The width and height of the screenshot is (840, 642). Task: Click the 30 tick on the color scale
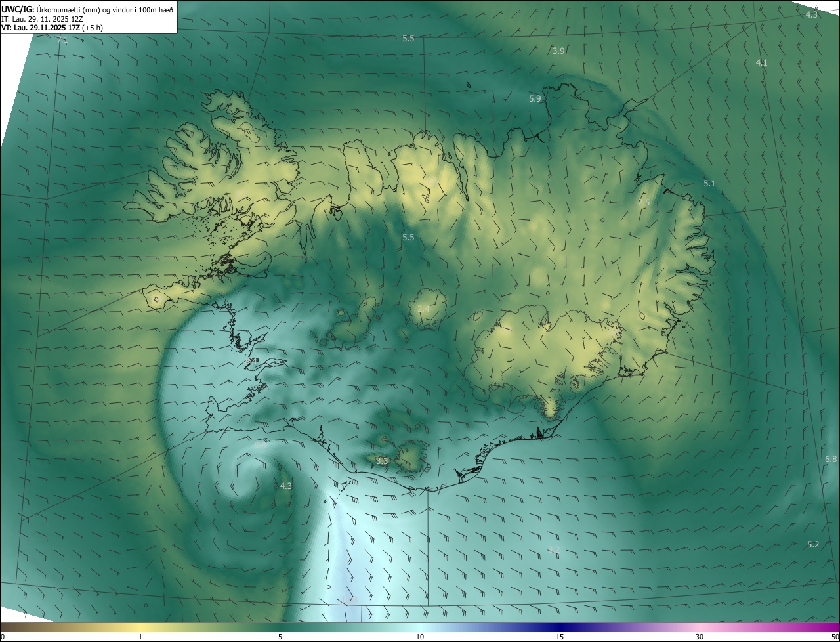(700, 637)
